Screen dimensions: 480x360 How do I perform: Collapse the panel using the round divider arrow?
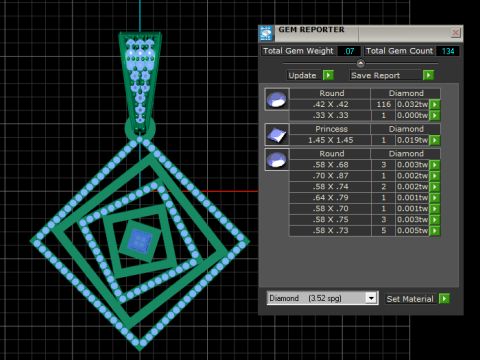[x=360, y=63]
